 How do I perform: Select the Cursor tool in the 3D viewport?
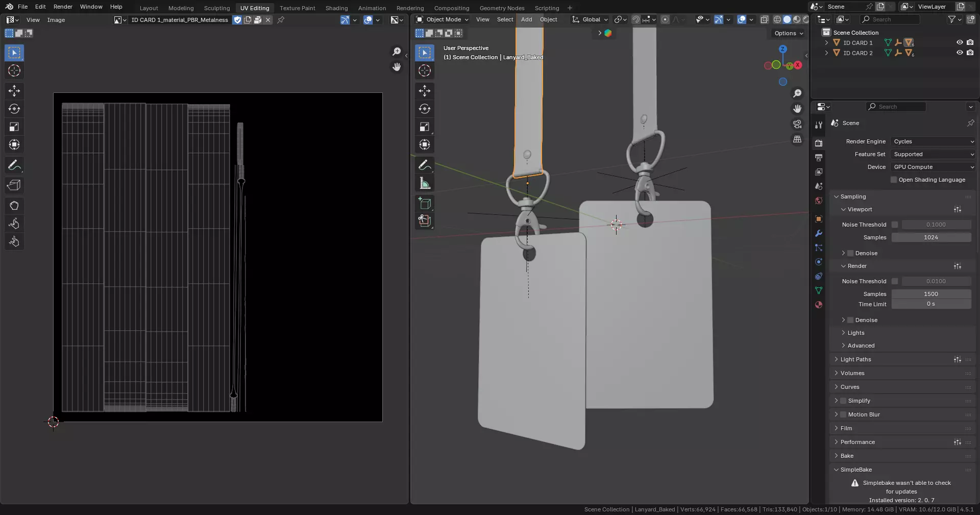click(425, 70)
